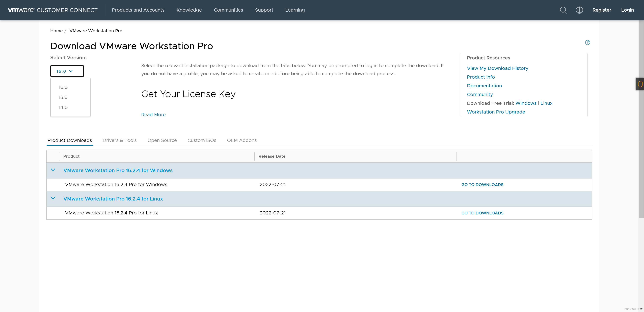644x312 pixels.
Task: Click the VMware Customer Connect logo
Action: click(53, 10)
